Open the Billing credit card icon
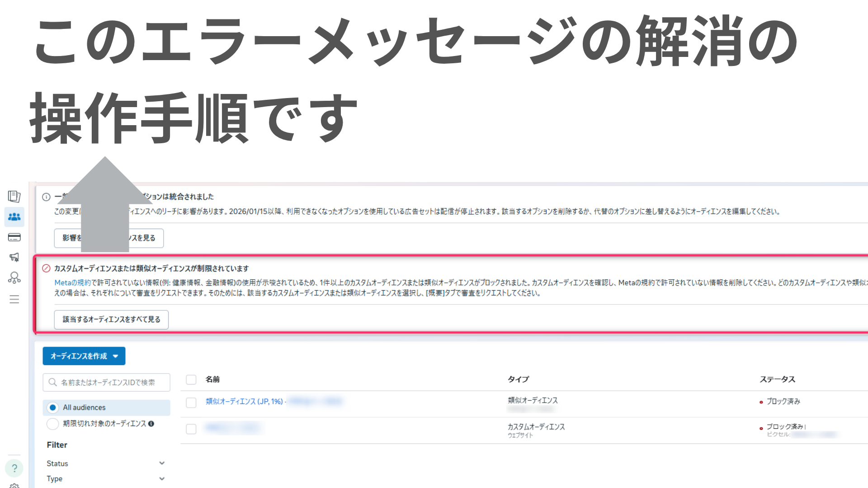Image resolution: width=868 pixels, height=488 pixels. tap(14, 237)
